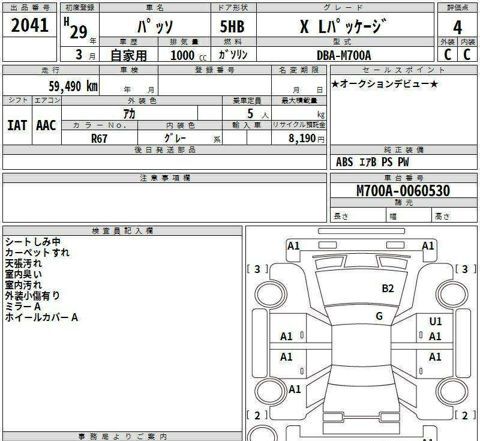Click inspector note 室内臭い
The width and height of the screenshot is (480, 441).
coord(23,274)
